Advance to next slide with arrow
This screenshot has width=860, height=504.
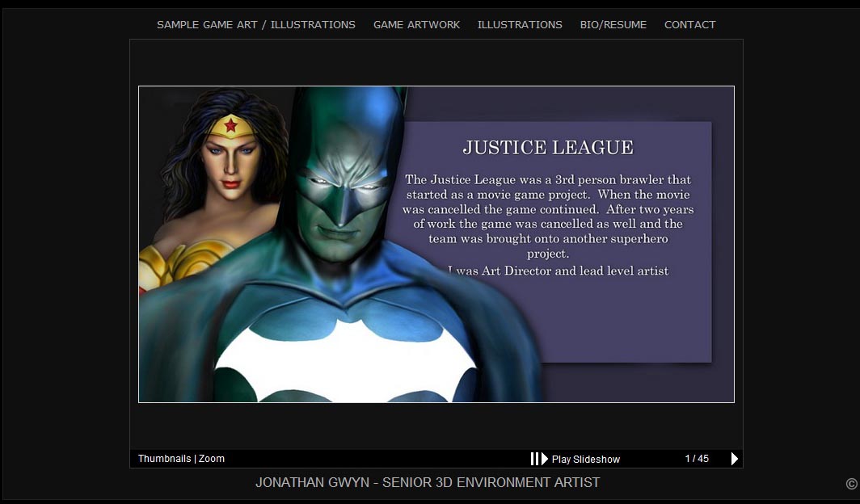coord(734,459)
